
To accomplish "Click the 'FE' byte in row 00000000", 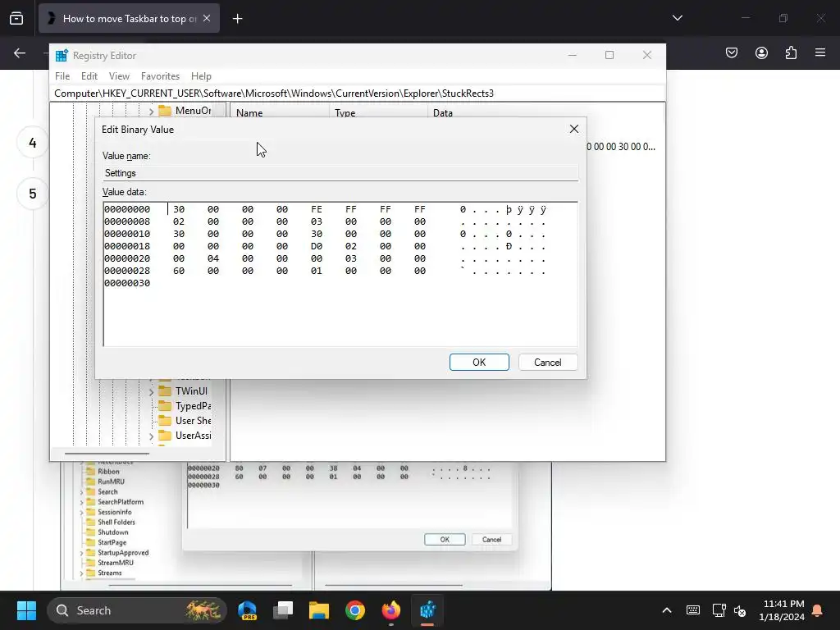I will 317,209.
